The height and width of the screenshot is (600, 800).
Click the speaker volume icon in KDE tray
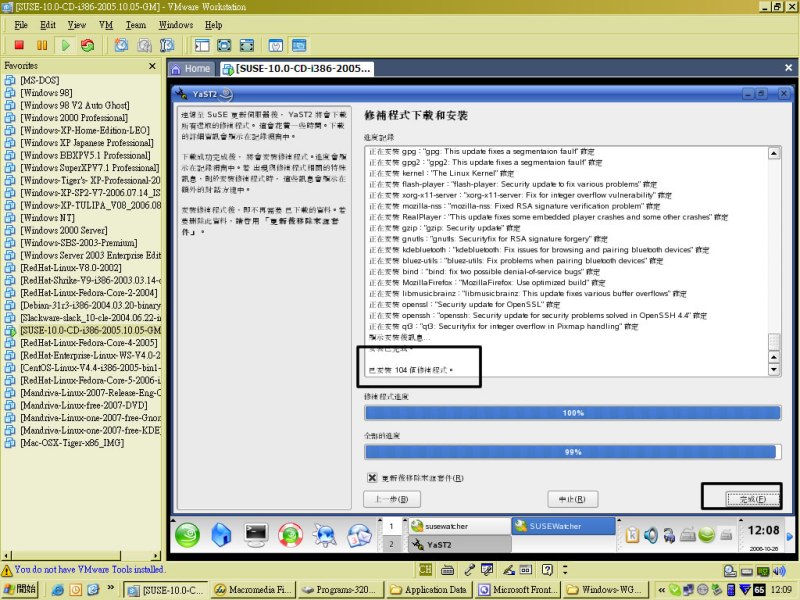[651, 535]
